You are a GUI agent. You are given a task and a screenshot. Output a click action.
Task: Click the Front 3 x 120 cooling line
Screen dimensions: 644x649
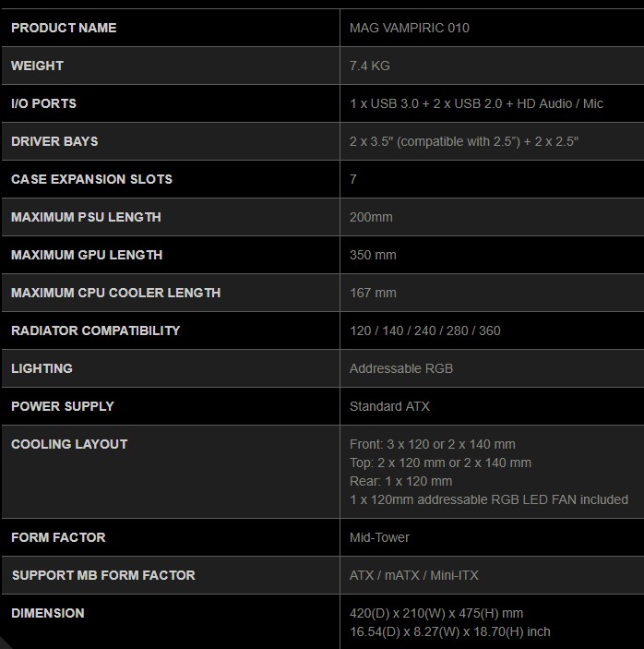click(432, 444)
